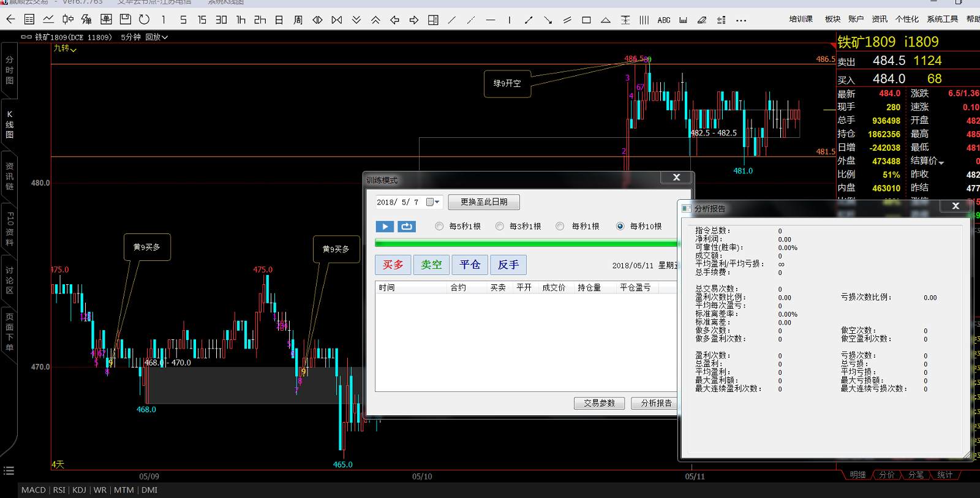This screenshot has height=498, width=980.
Task: Expand the 九转 indicator dropdown
Action: click(65, 48)
